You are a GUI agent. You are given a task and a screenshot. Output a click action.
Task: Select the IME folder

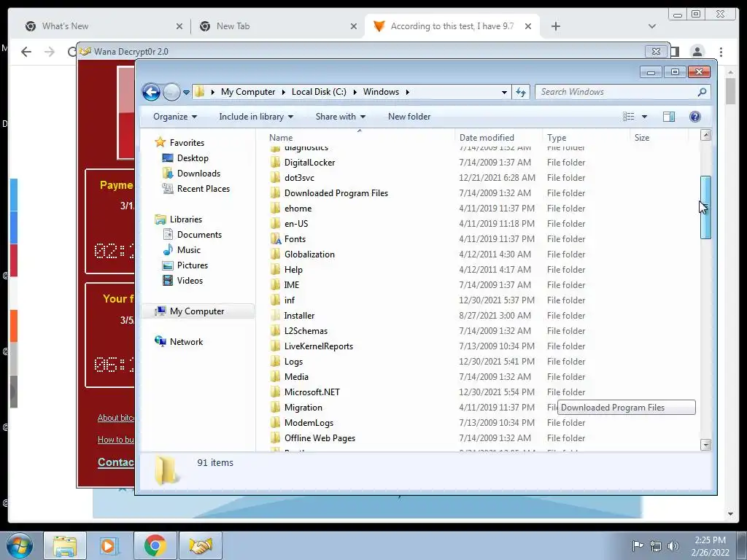[x=292, y=285]
